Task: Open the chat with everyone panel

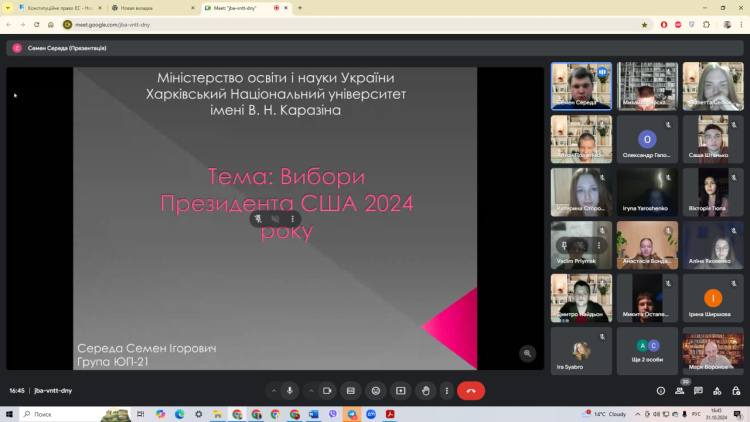Action: pyautogui.click(x=698, y=391)
